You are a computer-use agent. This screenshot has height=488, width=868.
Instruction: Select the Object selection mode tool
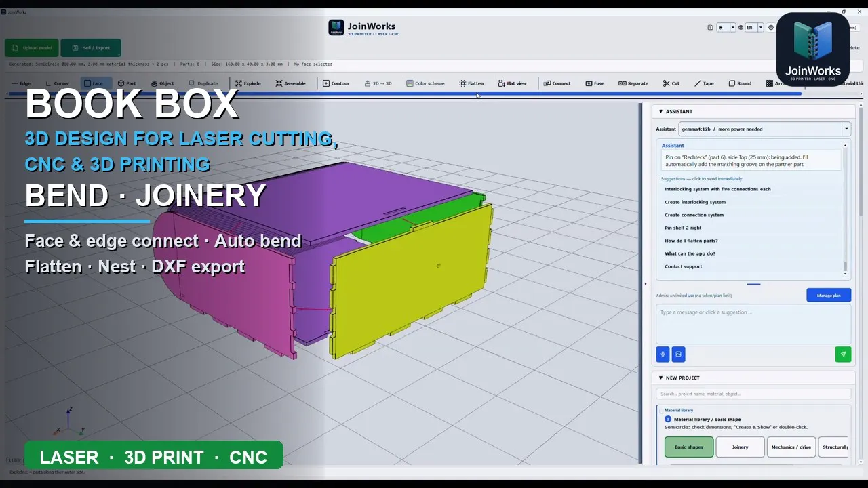(x=163, y=83)
